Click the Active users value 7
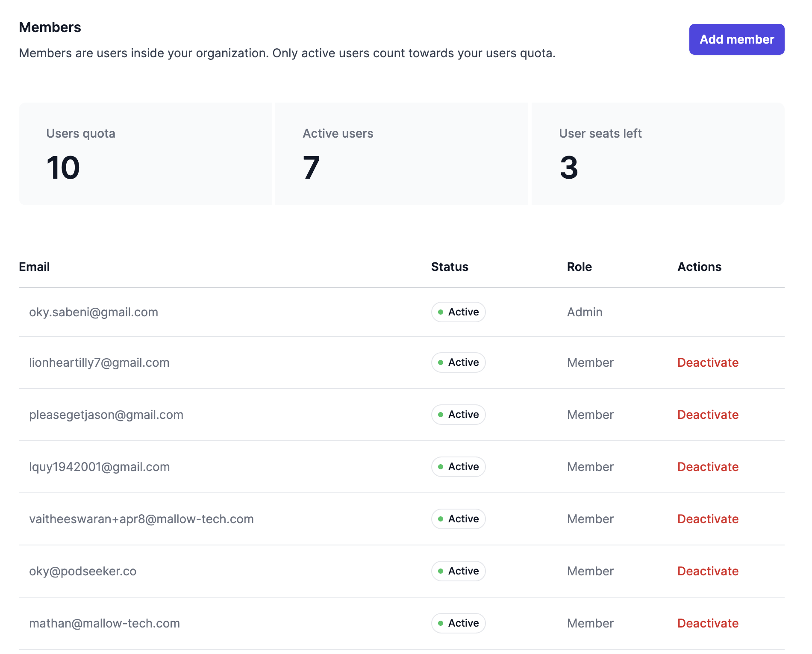This screenshot has height=654, width=812. coord(311,168)
